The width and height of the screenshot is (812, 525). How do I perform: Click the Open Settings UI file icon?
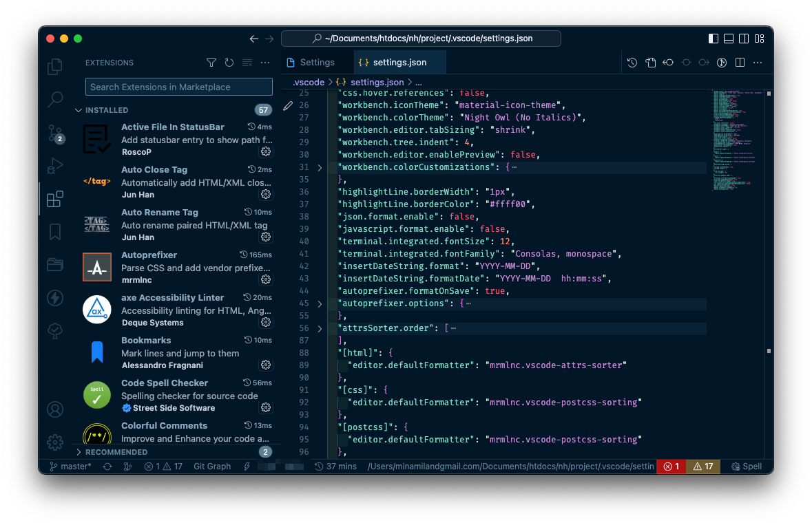(650, 63)
